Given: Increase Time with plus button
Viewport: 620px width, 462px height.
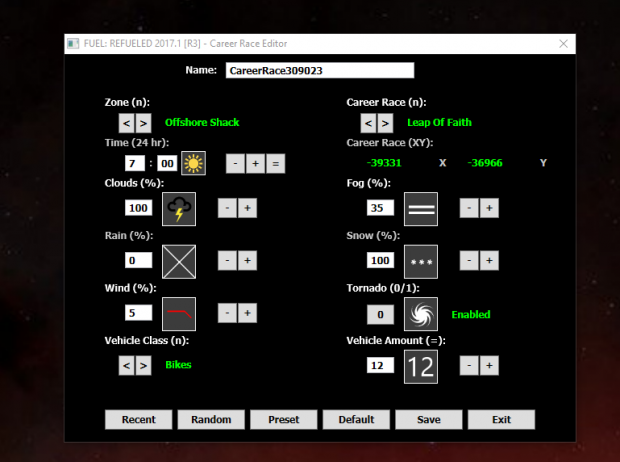Looking at the screenshot, I should pos(255,163).
